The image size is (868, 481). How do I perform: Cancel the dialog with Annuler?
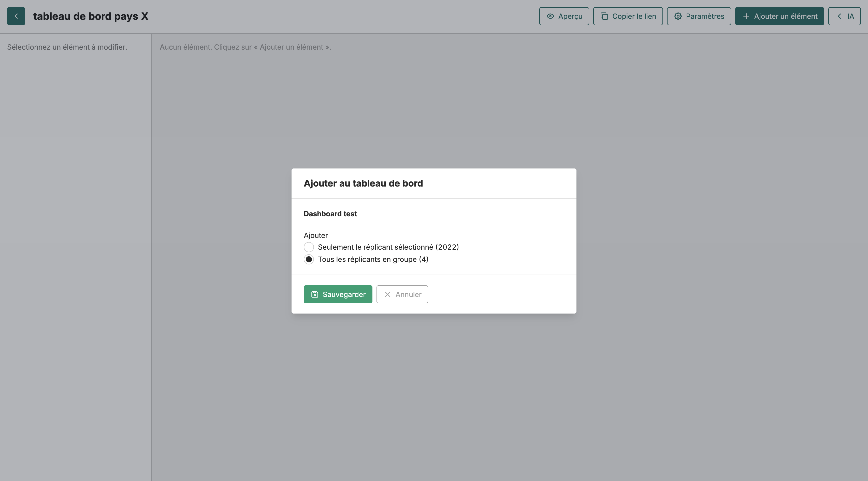pos(402,294)
